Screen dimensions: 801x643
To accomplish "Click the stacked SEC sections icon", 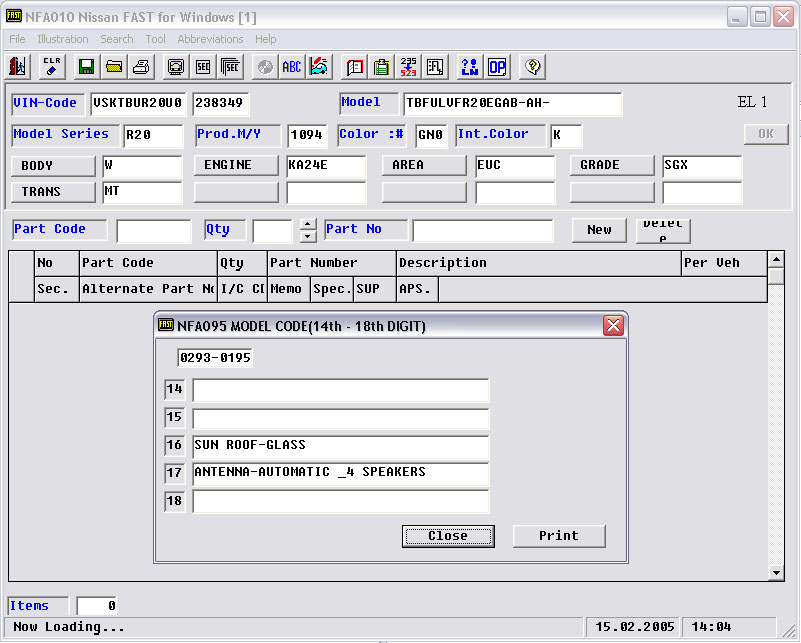I will click(230, 67).
